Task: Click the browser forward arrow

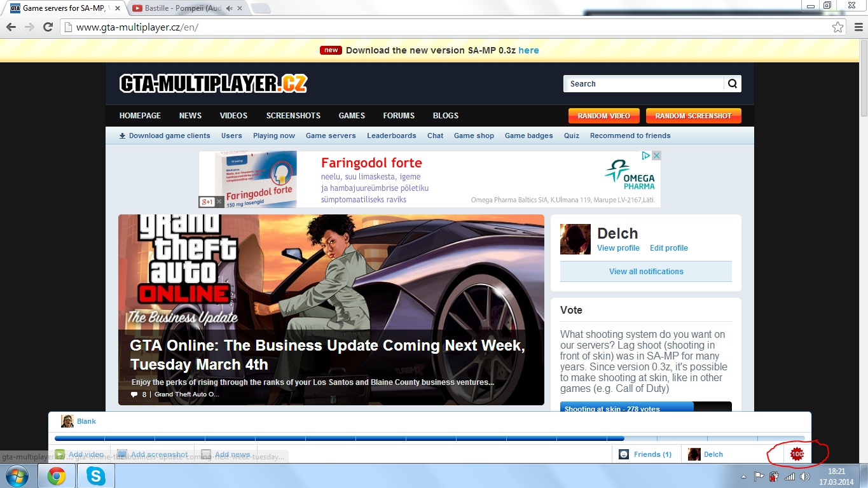Action: pos(29,27)
